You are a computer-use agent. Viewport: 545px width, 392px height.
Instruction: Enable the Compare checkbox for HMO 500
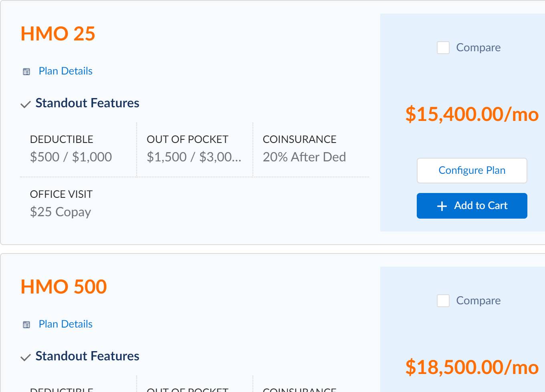(x=443, y=300)
